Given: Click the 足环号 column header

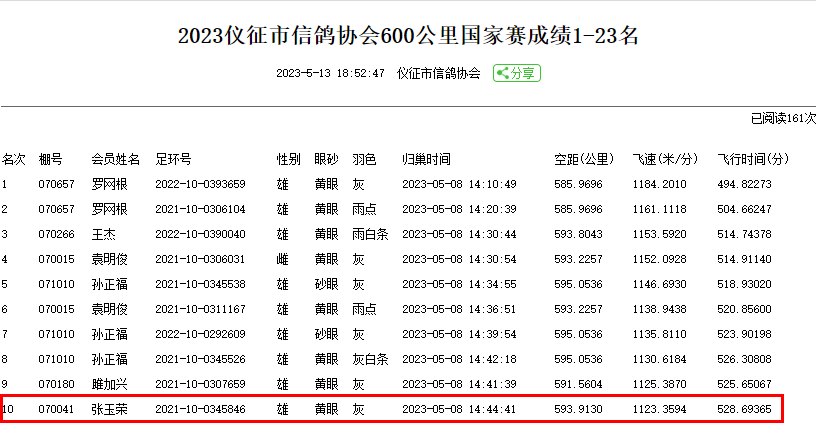Looking at the screenshot, I should point(173,159).
